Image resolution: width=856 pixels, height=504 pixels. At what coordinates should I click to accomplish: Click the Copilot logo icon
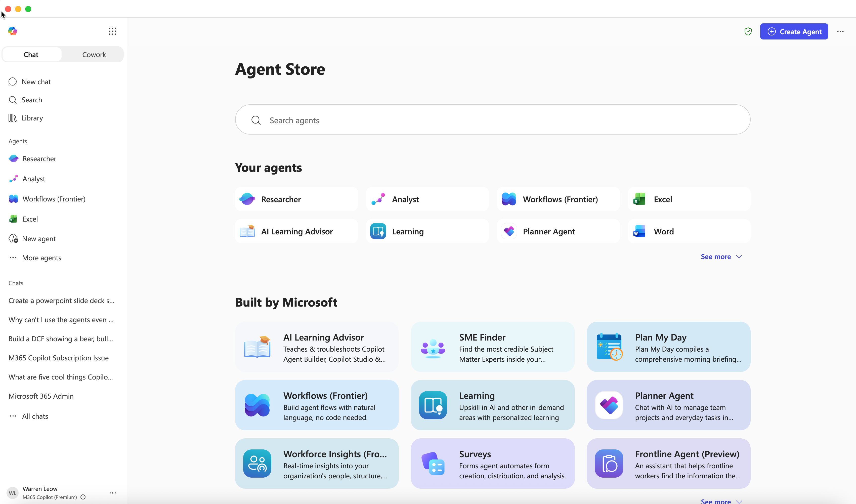point(13,31)
